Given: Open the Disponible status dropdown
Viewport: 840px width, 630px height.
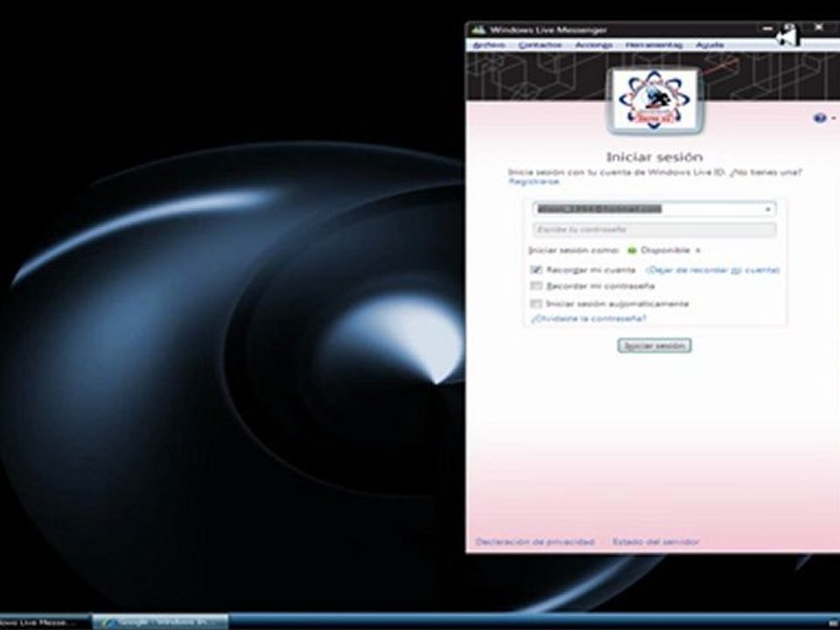Looking at the screenshot, I should [x=669, y=250].
